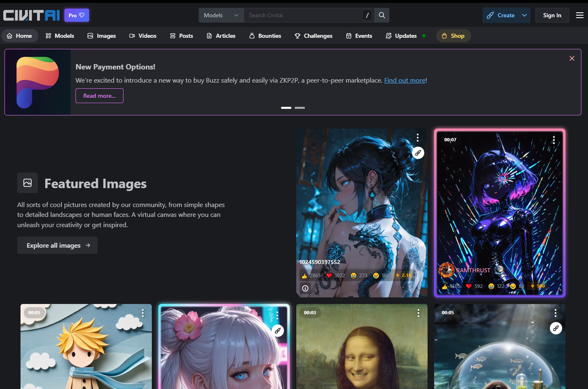Switch to the Models tab
Viewport: 588px width, 389px height.
click(60, 36)
